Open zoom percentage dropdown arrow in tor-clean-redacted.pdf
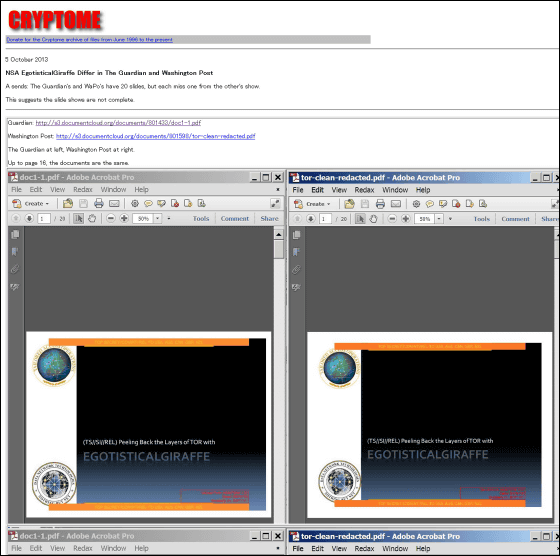The height and width of the screenshot is (556, 560). (439, 219)
